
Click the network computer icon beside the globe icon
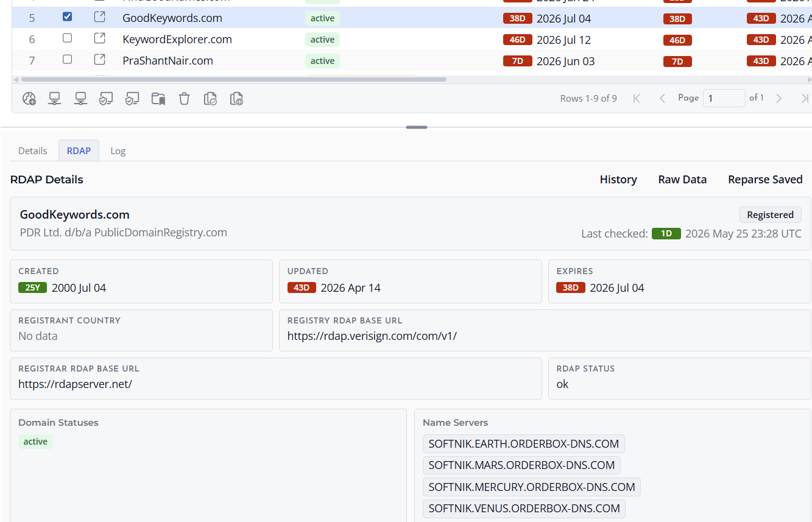[55, 99]
